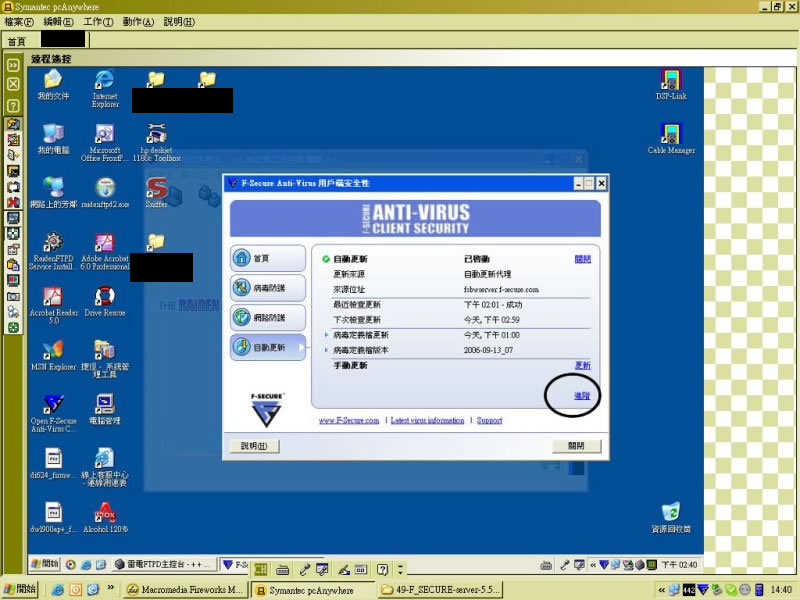Open the Latest virus information link
The width and height of the screenshot is (800, 600).
[428, 420]
